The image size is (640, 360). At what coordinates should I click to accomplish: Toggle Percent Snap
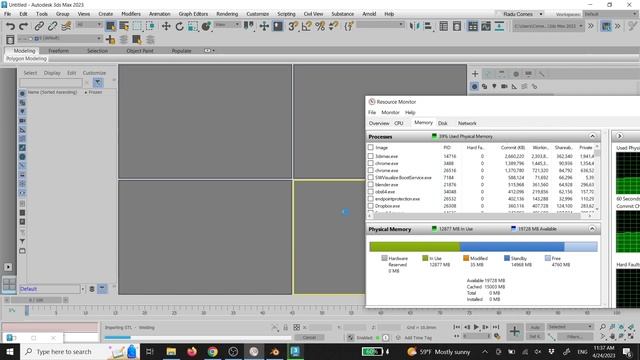pyautogui.click(x=320, y=27)
